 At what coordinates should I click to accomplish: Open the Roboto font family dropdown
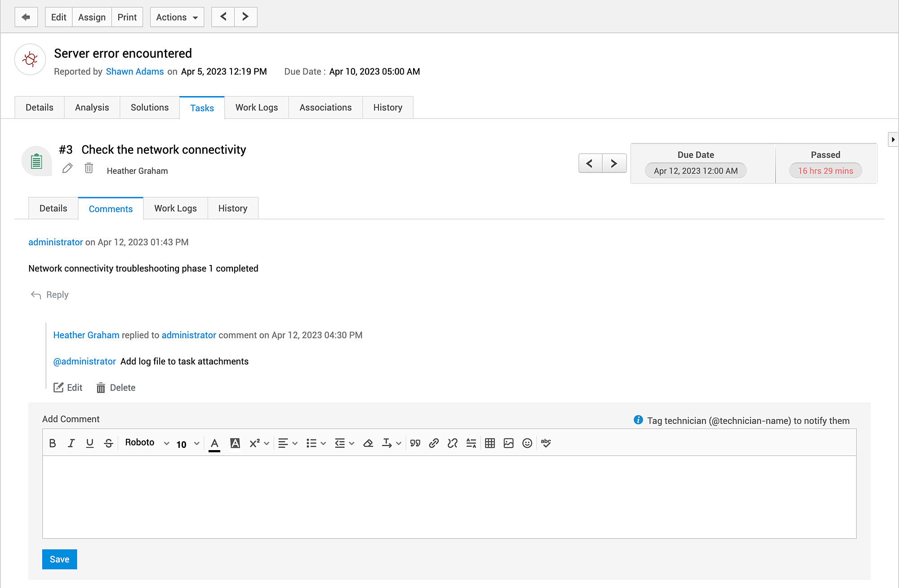pos(147,443)
